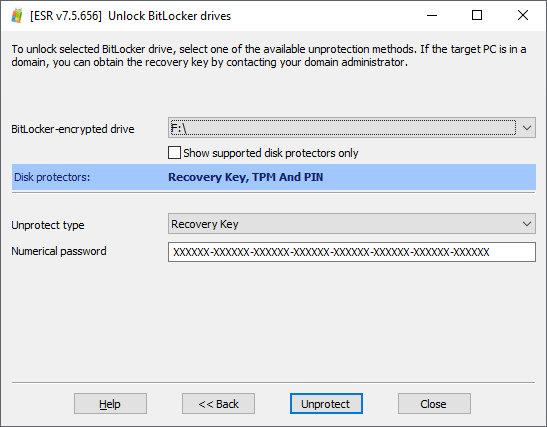This screenshot has width=547, height=427.
Task: Select the Disk protectors highlighted row
Action: pyautogui.click(x=274, y=177)
